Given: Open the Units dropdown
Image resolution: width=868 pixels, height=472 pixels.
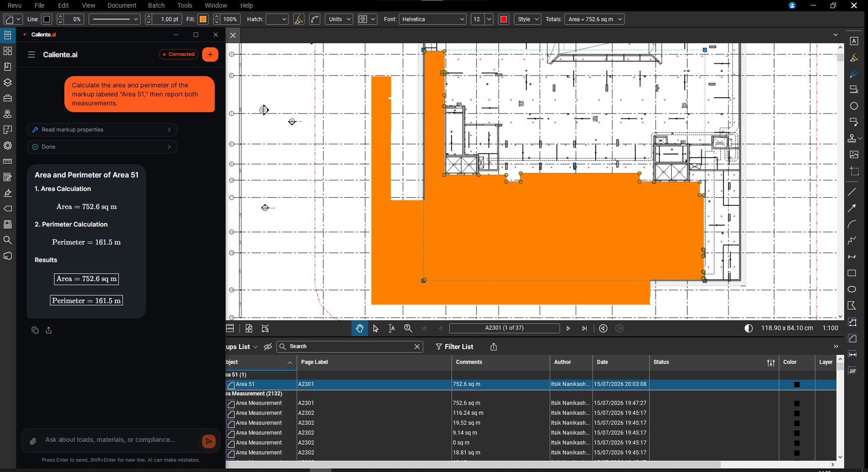Looking at the screenshot, I should (339, 19).
